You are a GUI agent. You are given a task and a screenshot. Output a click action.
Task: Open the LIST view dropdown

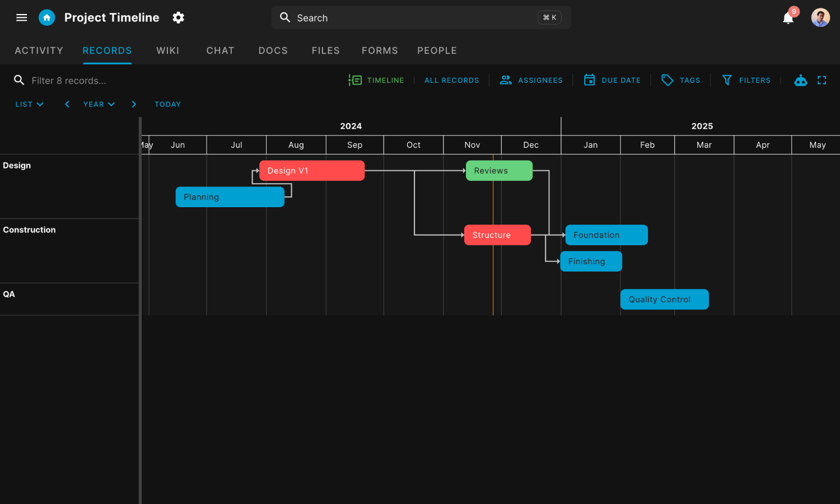pos(29,104)
